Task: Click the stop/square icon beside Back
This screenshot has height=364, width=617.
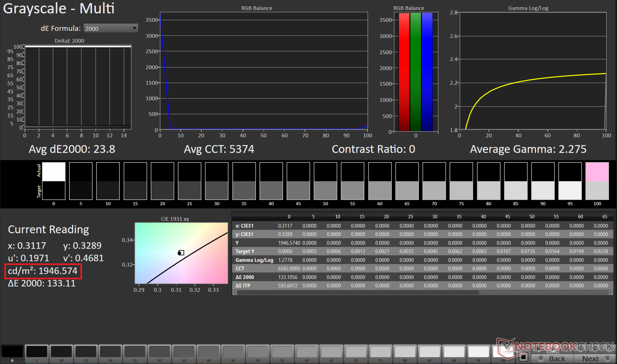Action: (x=523, y=357)
